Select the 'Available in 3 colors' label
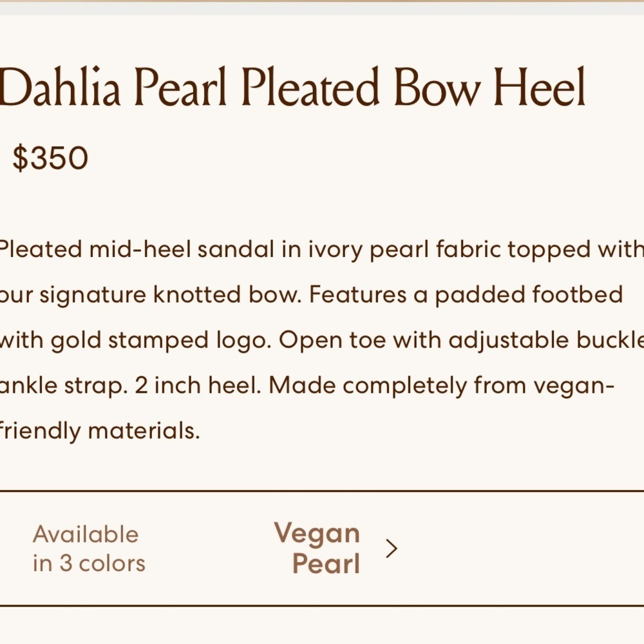 [89, 549]
